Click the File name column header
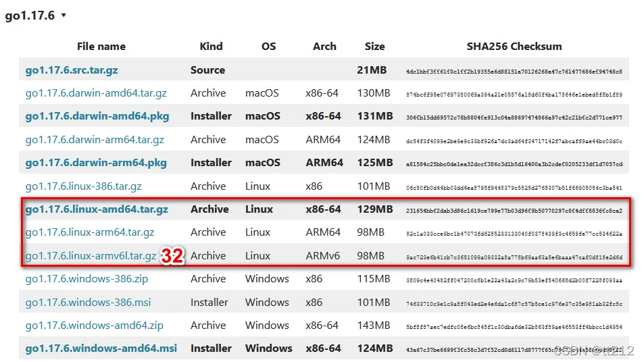 [101, 47]
